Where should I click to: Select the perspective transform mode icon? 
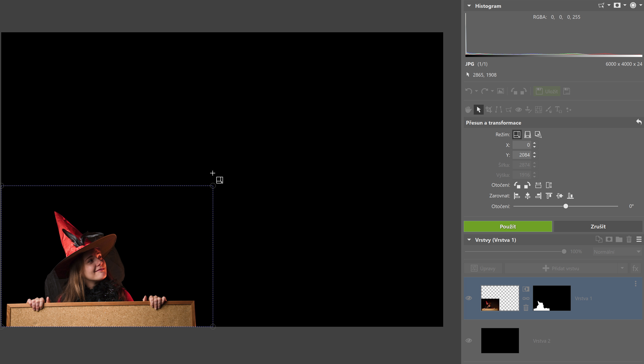click(x=527, y=135)
